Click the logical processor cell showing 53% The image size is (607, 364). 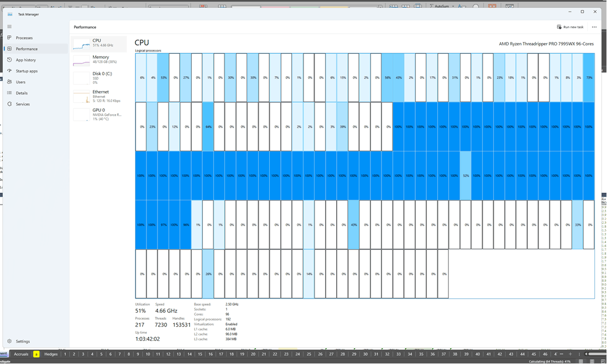point(164,78)
